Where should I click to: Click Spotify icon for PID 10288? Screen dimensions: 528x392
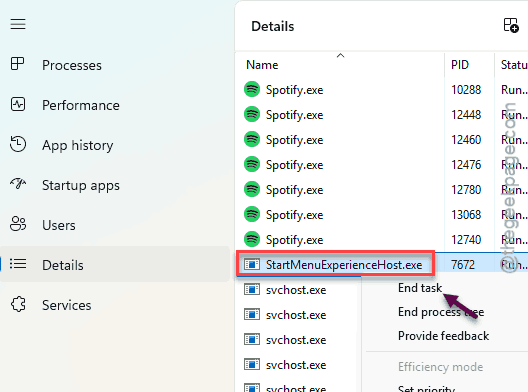pyautogui.click(x=252, y=89)
